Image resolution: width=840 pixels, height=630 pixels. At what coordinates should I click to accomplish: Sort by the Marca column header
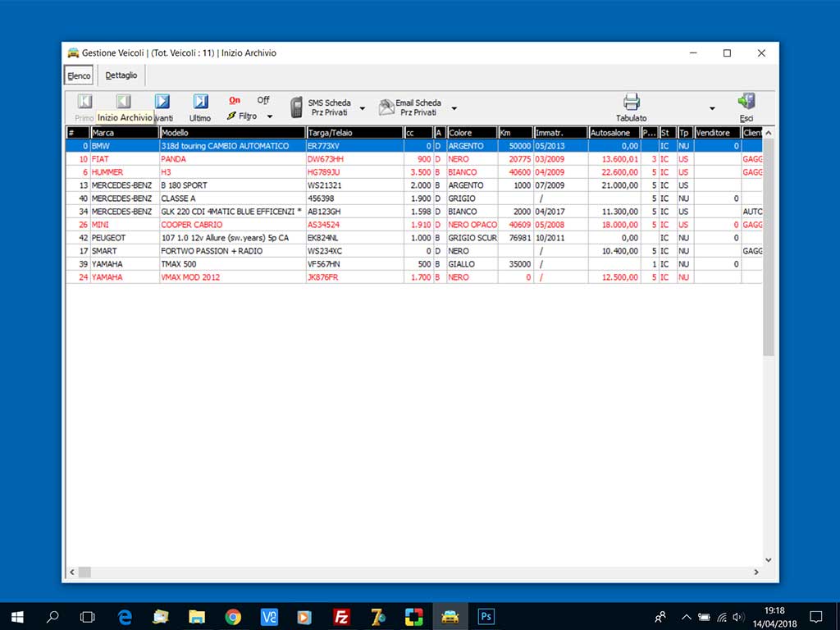pyautogui.click(x=125, y=133)
